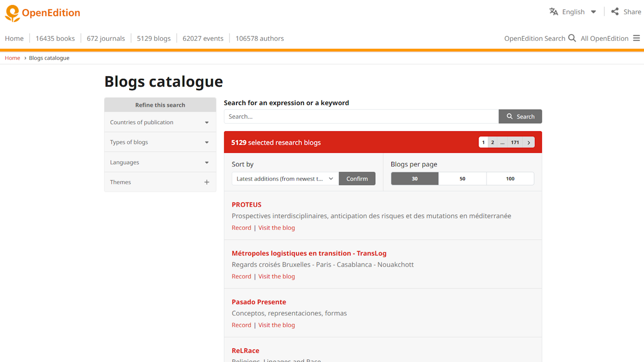Click the Home breadcrumb link
Screen dimensions: 644x362
[x=13, y=58]
